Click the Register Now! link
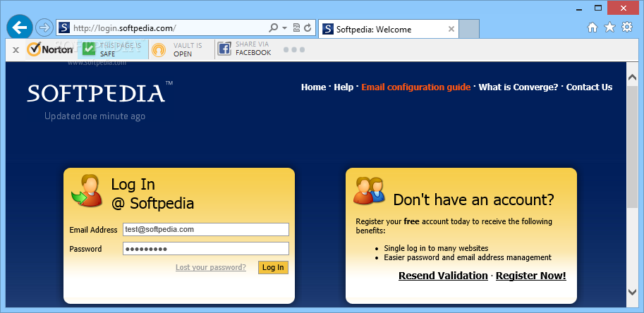644x313 pixels. 531,276
